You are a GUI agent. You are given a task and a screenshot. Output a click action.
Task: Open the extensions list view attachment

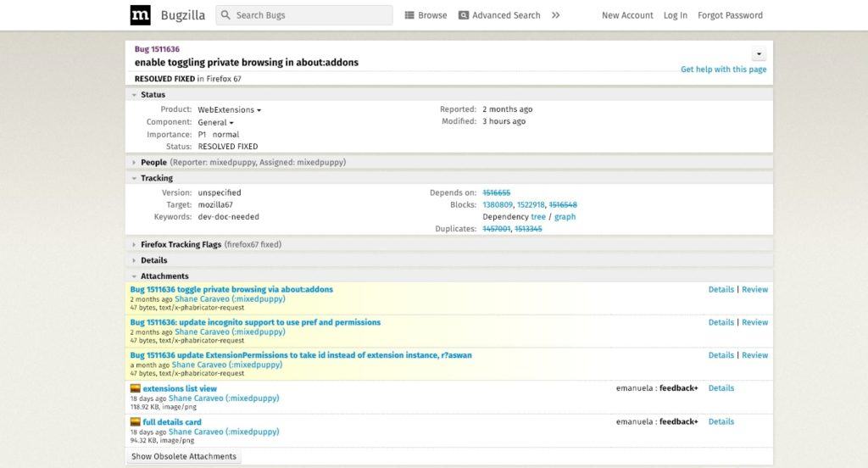click(180, 389)
